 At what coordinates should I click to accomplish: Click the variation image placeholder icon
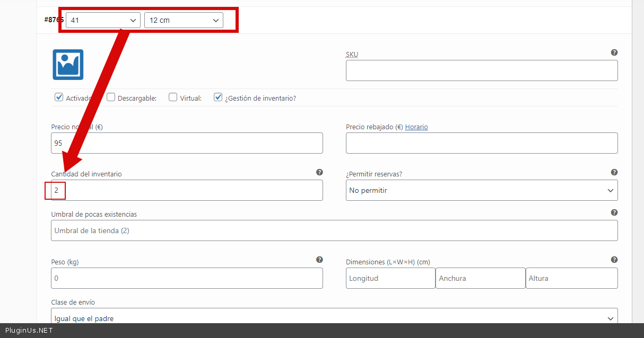[x=68, y=65]
